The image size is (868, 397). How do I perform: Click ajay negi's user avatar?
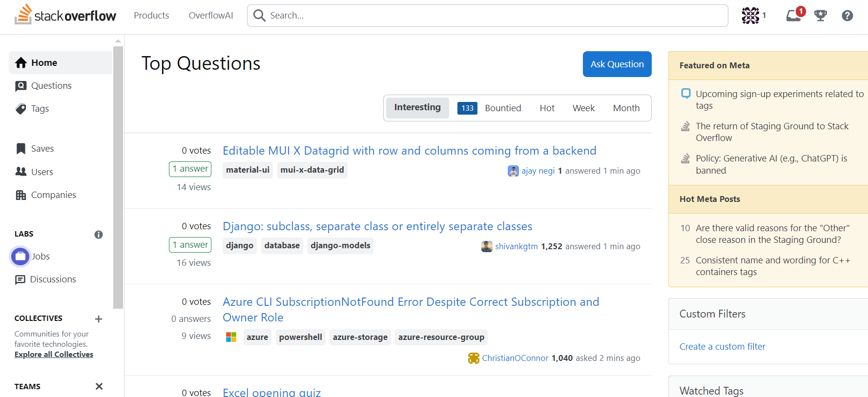(x=513, y=171)
